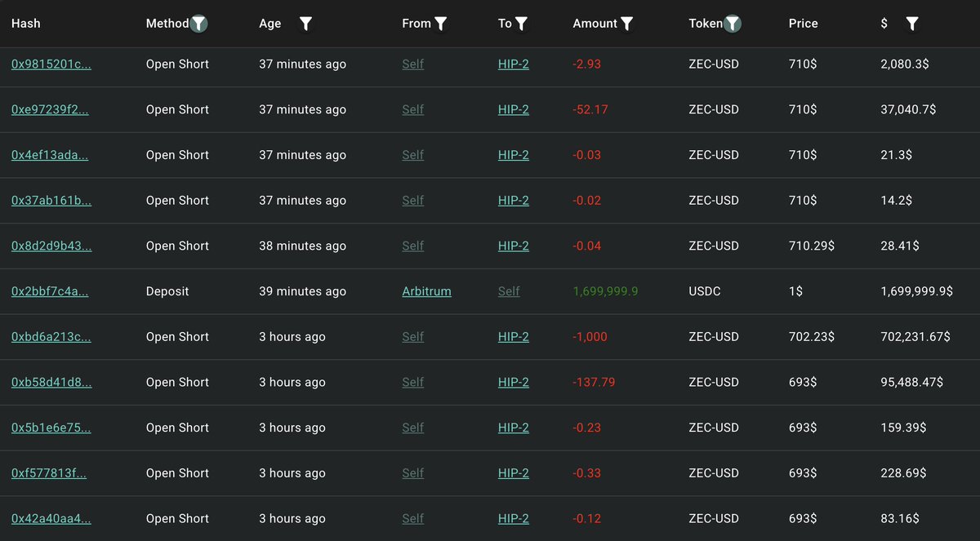Click the To column filter icon
The image size is (980, 541).
[521, 24]
